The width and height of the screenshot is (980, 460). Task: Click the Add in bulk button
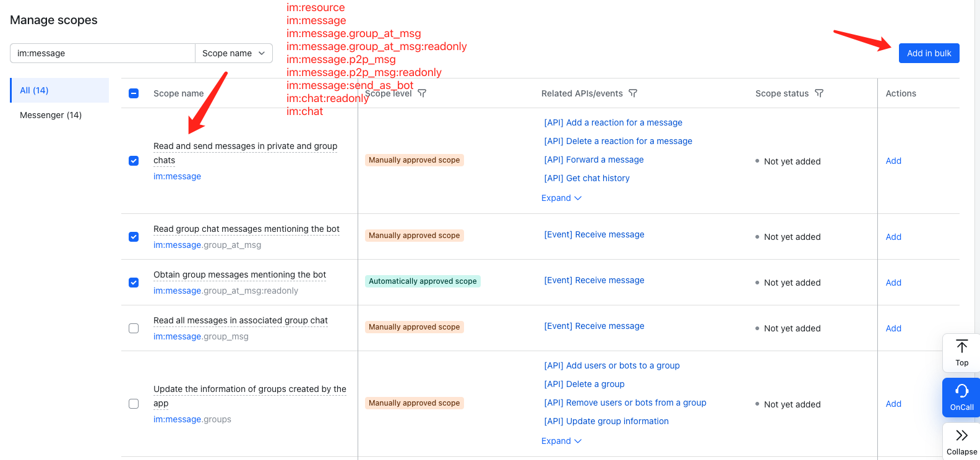click(x=929, y=53)
